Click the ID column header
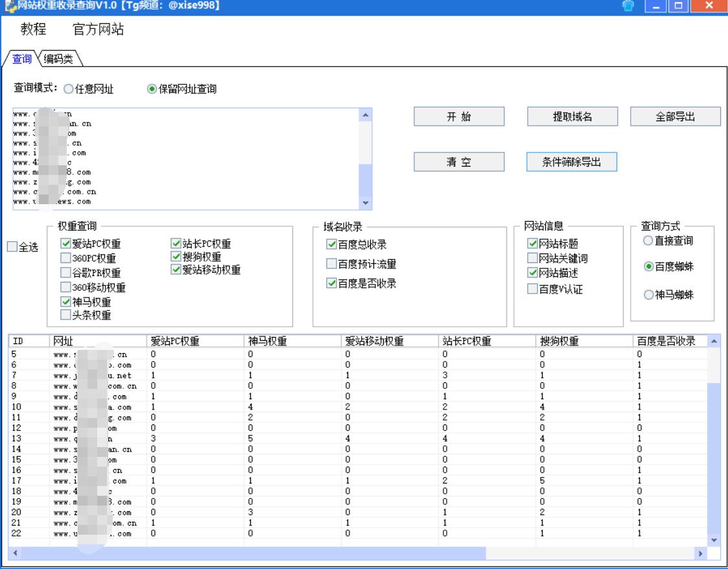 [29, 341]
